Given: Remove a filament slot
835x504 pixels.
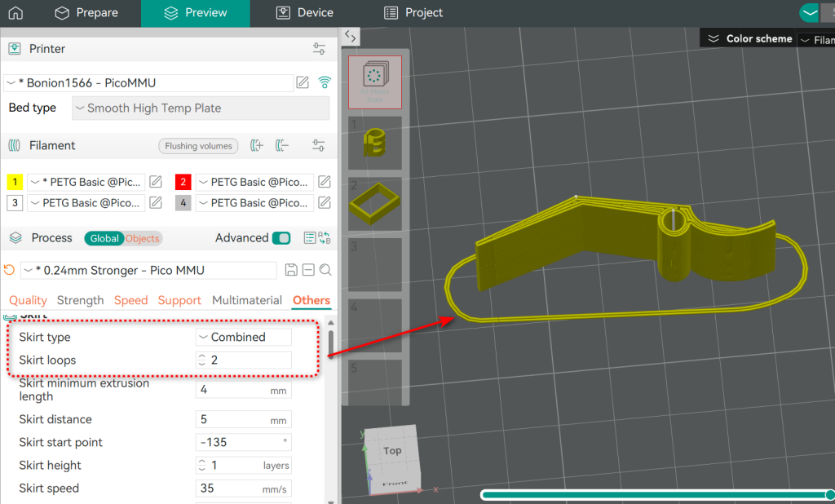Looking at the screenshot, I should (x=282, y=145).
